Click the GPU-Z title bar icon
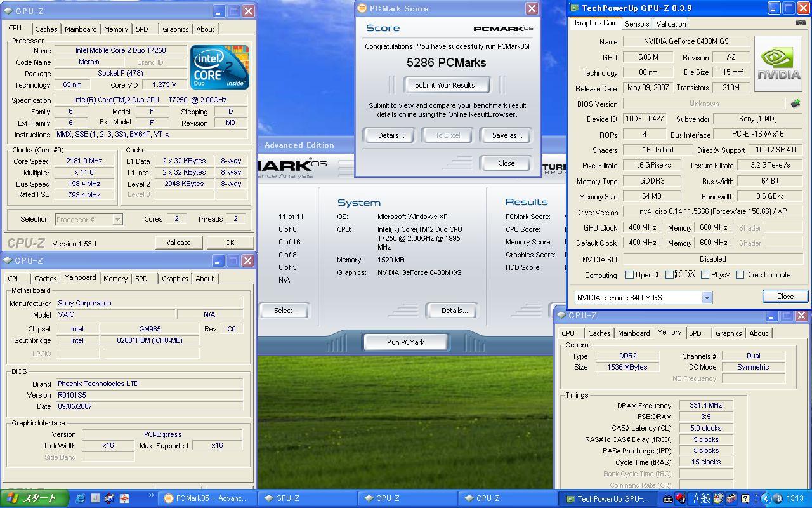The width and height of the screenshot is (812, 508). click(x=574, y=8)
